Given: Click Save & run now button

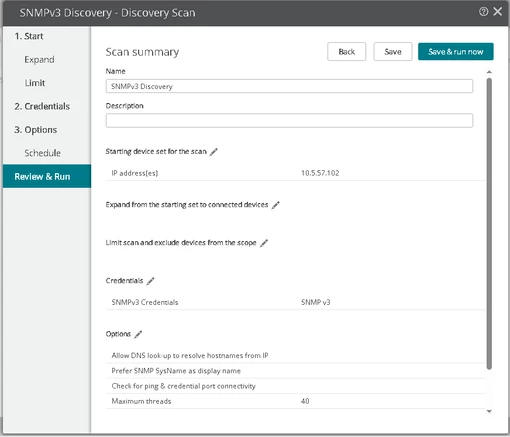Looking at the screenshot, I should point(456,52).
